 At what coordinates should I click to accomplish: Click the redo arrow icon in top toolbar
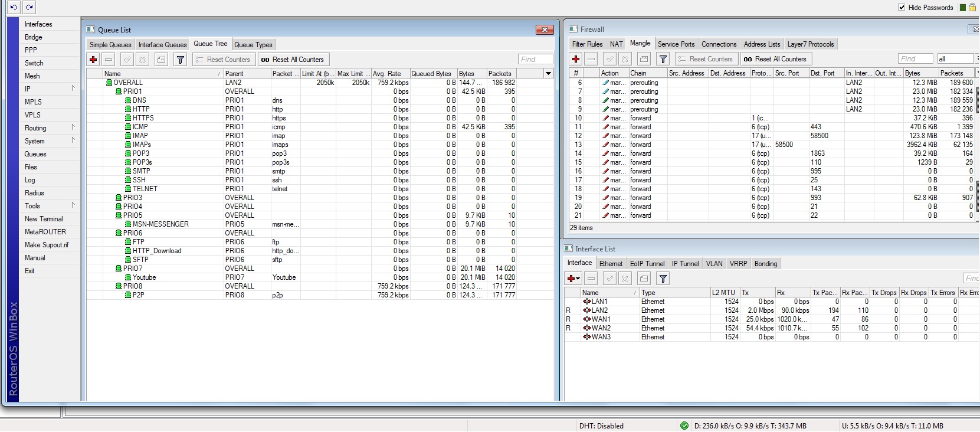point(29,7)
